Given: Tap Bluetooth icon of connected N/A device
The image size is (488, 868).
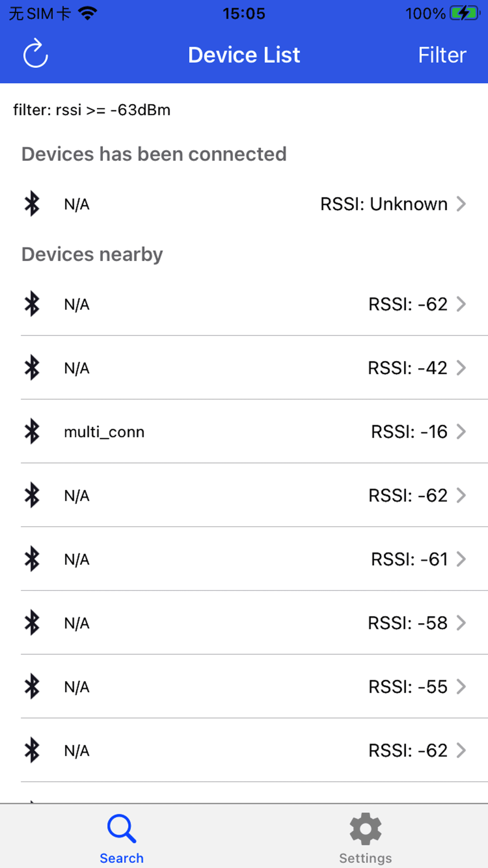Looking at the screenshot, I should (x=32, y=204).
